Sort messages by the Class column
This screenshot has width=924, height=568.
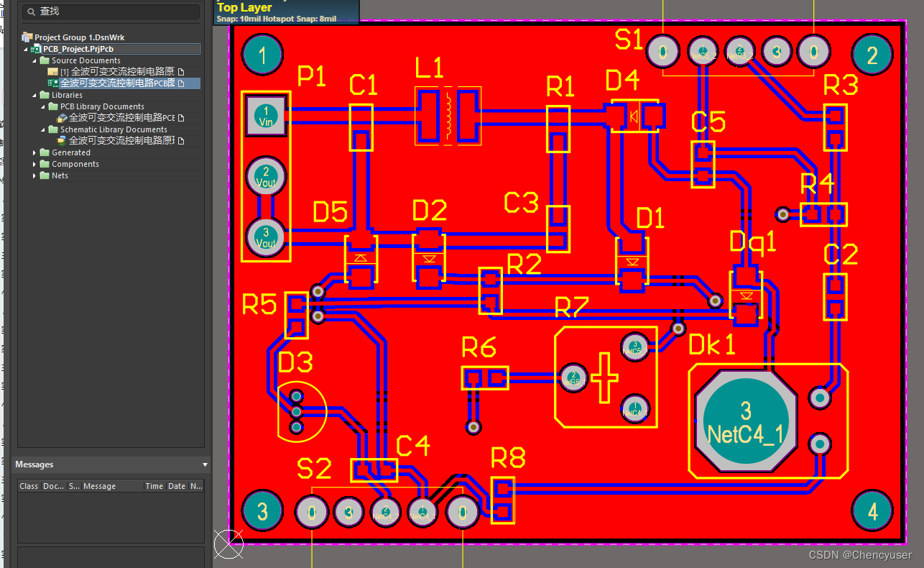coord(29,486)
